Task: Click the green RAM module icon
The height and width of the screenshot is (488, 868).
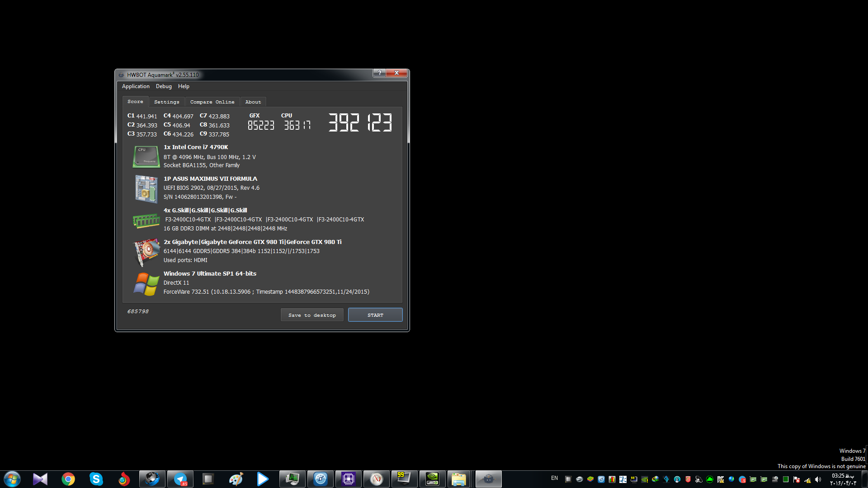Action: coord(146,221)
